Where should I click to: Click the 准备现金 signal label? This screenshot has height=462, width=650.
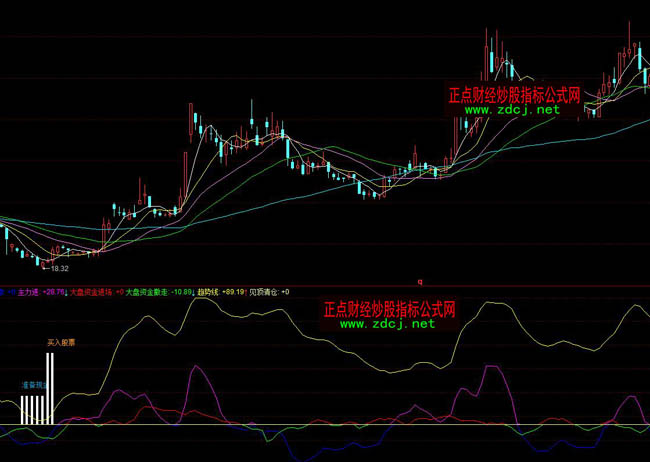[33, 384]
